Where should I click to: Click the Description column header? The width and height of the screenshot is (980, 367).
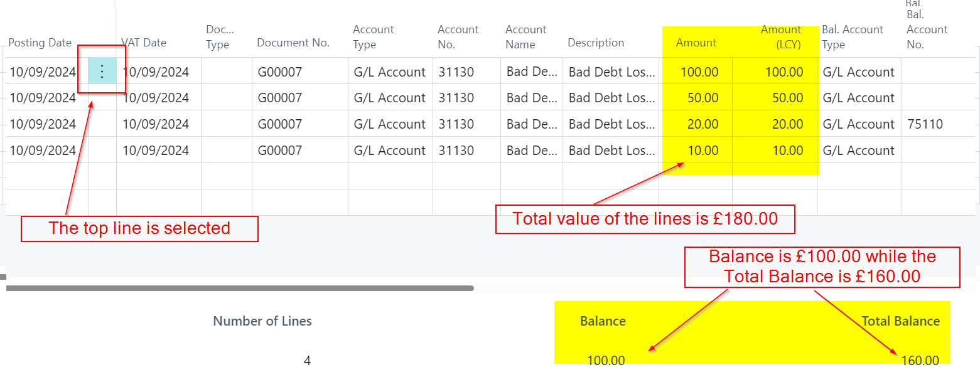(596, 43)
